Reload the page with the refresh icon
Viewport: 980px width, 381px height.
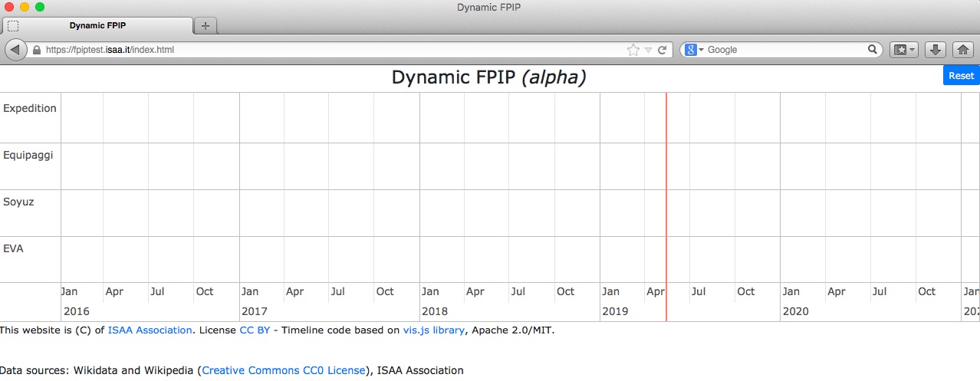coord(662,50)
